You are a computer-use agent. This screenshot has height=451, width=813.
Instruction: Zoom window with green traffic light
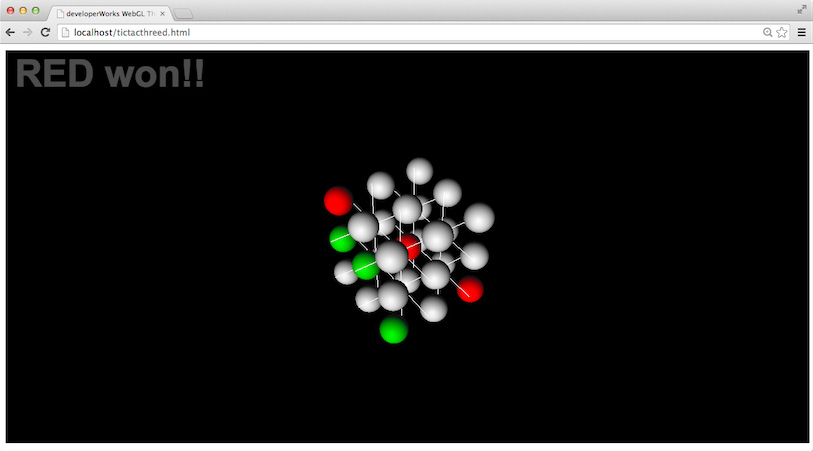pos(35,10)
